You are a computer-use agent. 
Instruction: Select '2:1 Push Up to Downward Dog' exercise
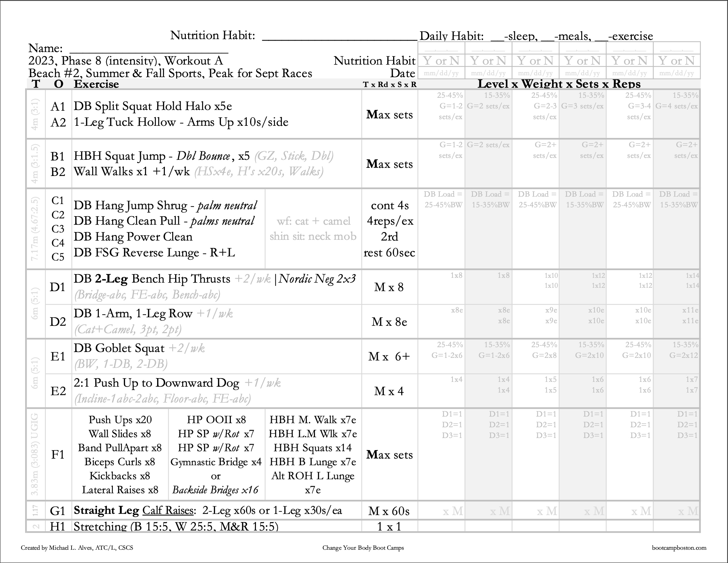156,383
